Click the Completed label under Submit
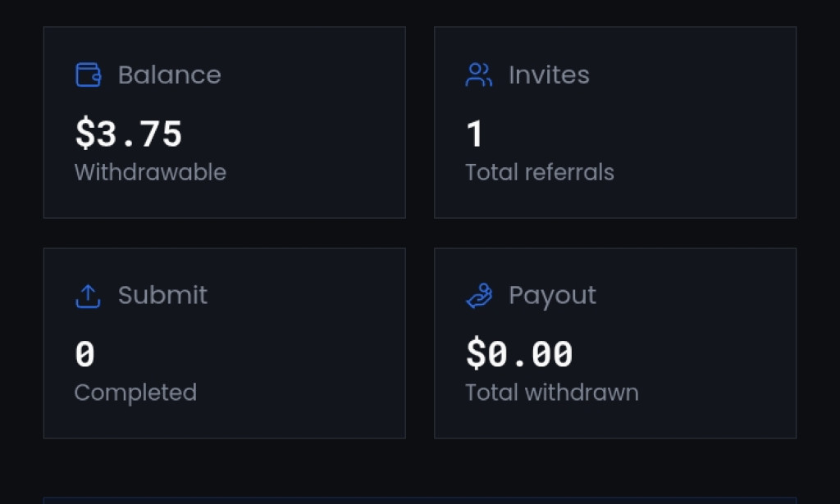The image size is (840, 504). (135, 393)
